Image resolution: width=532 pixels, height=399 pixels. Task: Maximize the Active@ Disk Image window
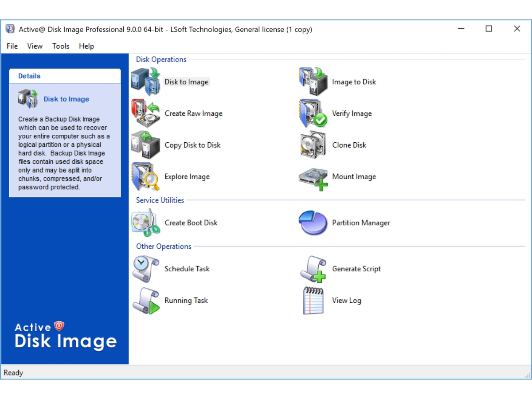pos(489,29)
